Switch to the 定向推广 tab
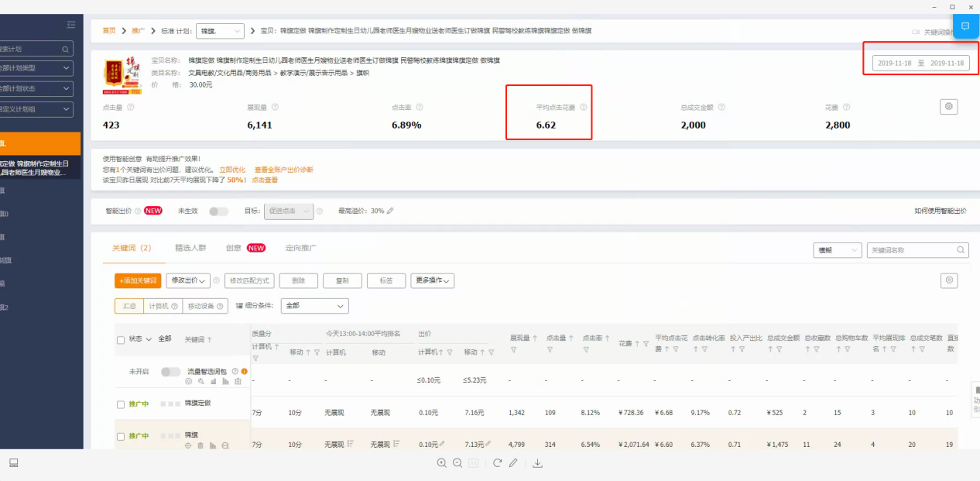Screen dimensions: 980x481 (x=300, y=248)
